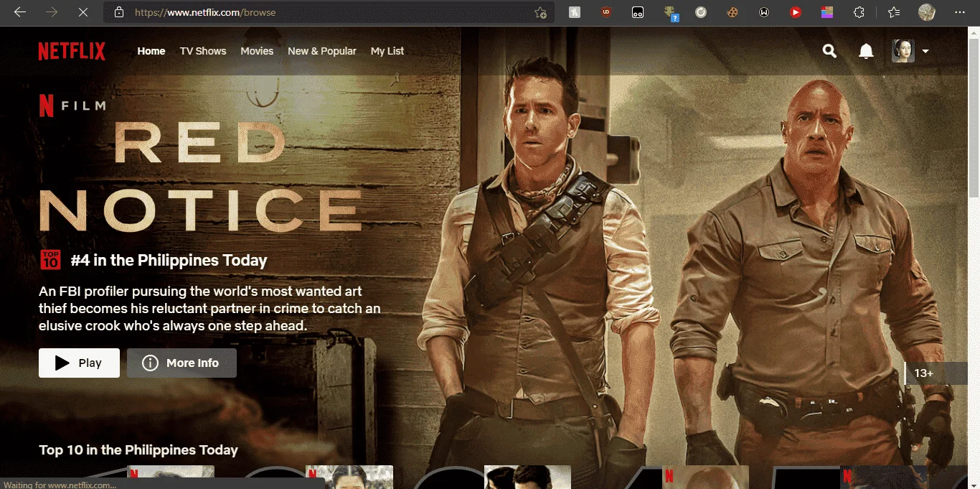Open the Edge profile picture
Viewport: 980px width, 489px height.
[x=927, y=12]
